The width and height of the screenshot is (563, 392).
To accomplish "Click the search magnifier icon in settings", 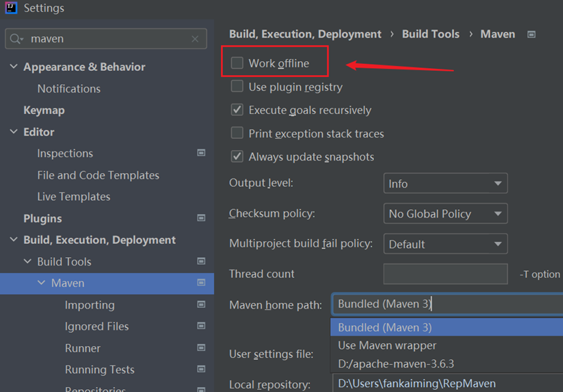I will click(17, 39).
